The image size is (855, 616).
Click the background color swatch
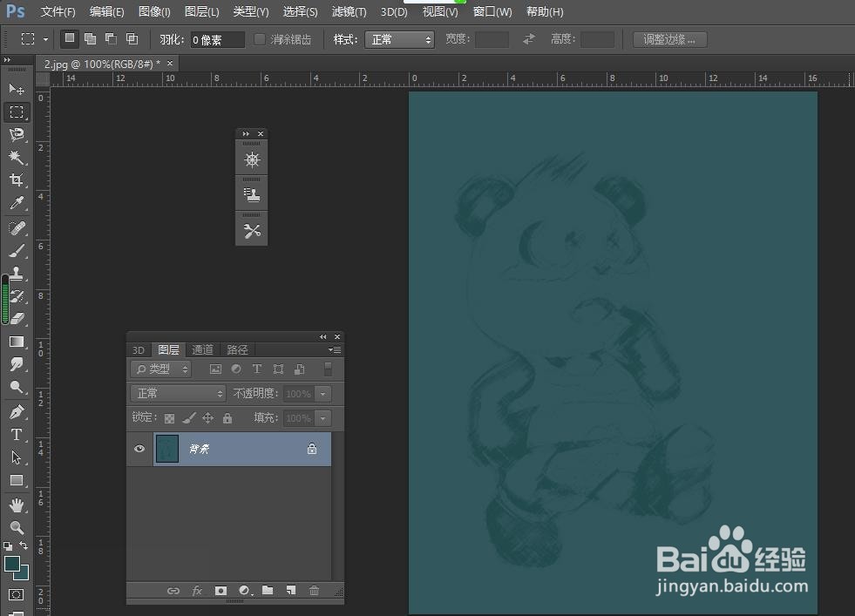pyautogui.click(x=23, y=574)
